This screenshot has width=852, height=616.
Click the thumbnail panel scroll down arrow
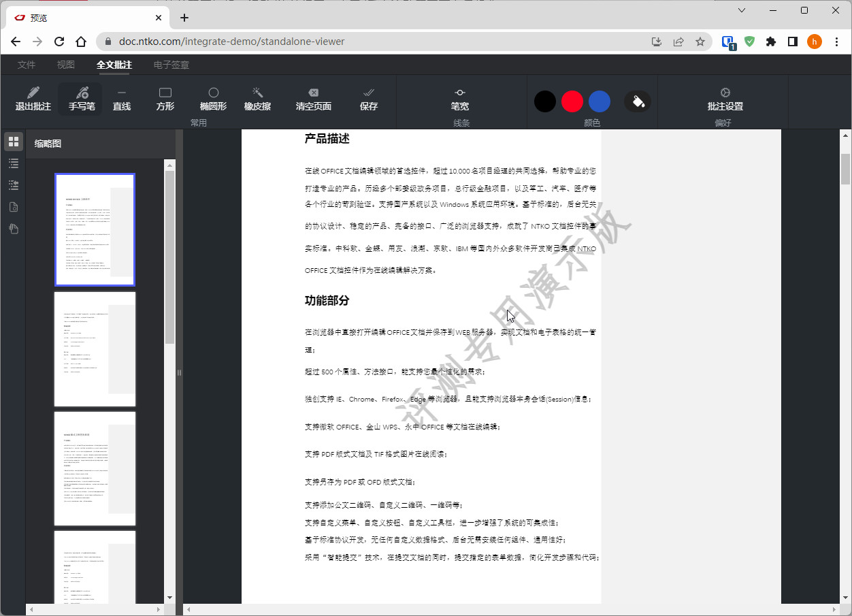(x=170, y=598)
